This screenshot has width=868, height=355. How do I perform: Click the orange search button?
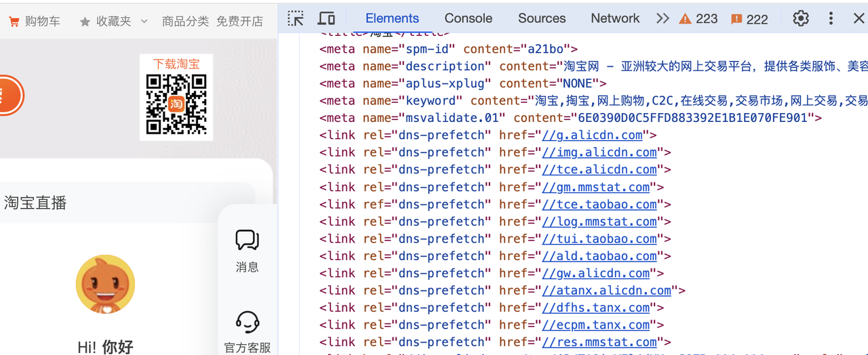pos(10,96)
